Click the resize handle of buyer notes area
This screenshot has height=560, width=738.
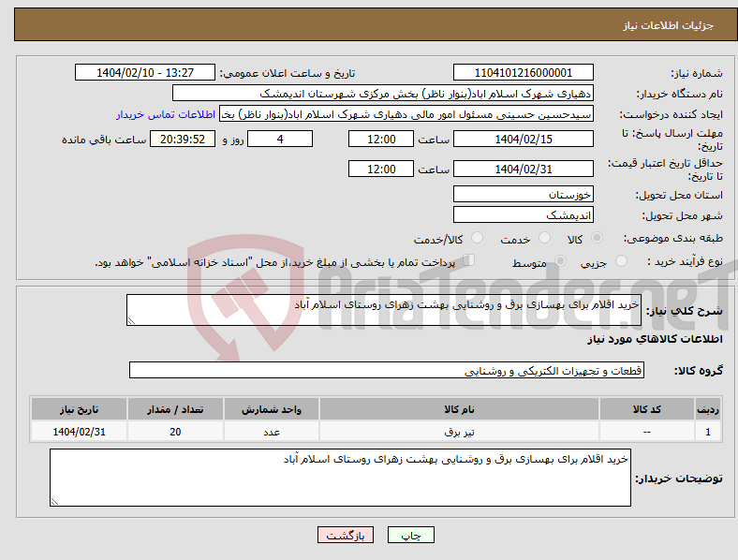54,502
